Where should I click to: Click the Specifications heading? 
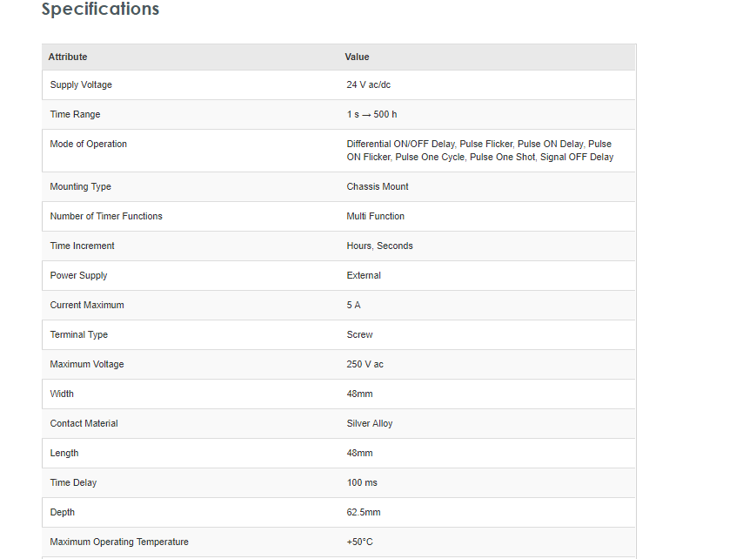pyautogui.click(x=100, y=10)
